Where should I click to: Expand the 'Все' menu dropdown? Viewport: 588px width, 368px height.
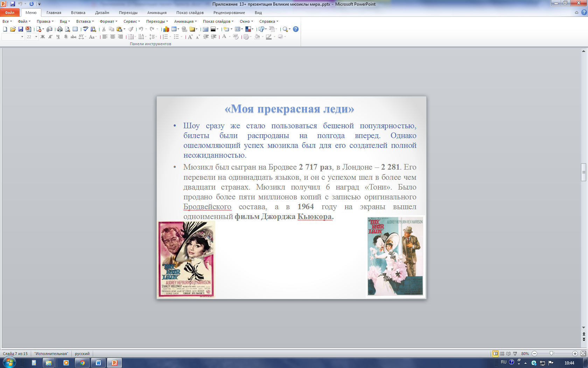7,21
